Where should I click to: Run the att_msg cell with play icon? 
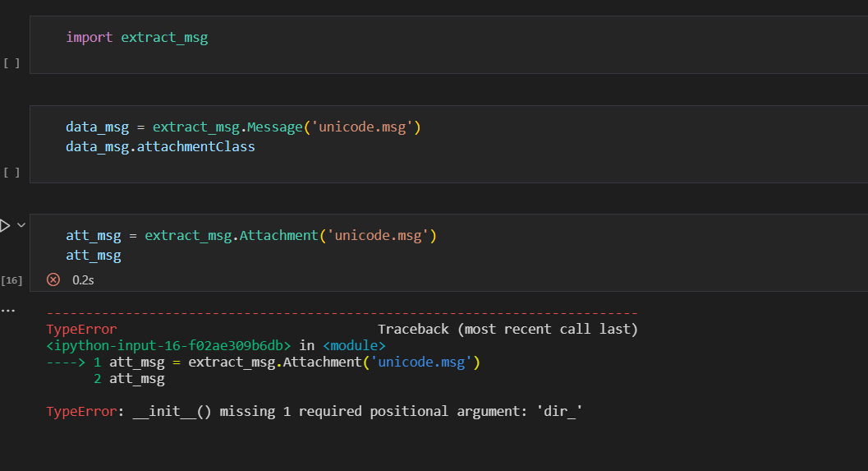(x=4, y=225)
